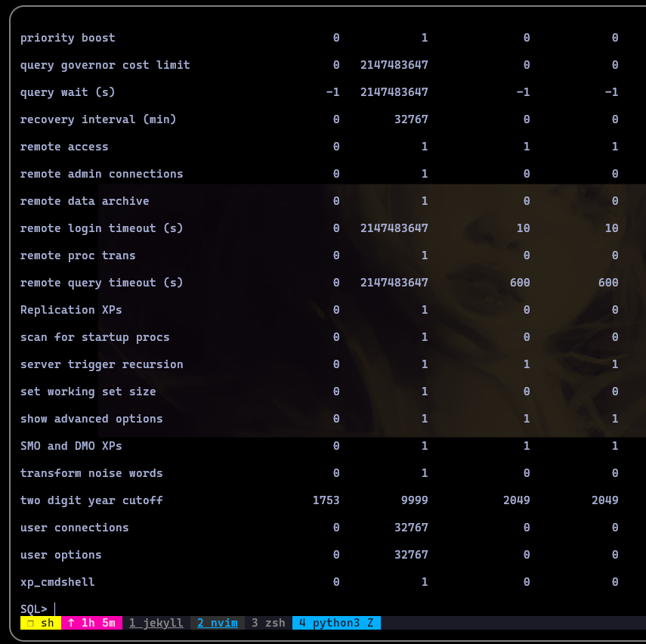The width and height of the screenshot is (646, 644).
Task: Click the user connections maximum 32767
Action: (411, 528)
